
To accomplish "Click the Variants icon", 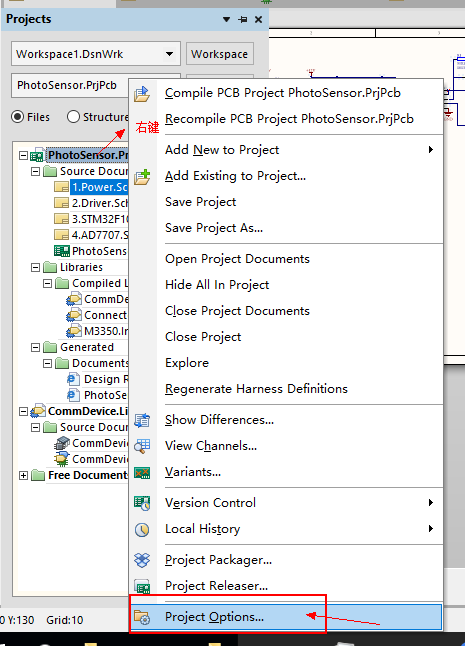I will [x=142, y=473].
